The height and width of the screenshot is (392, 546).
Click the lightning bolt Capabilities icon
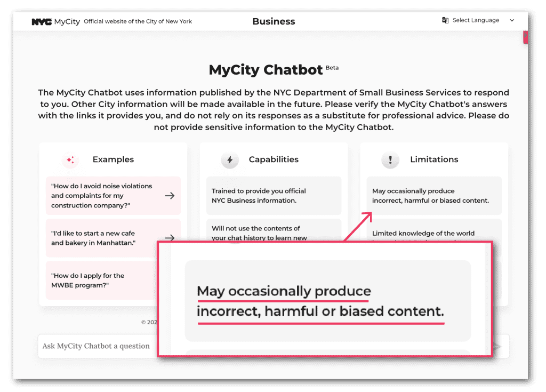230,159
